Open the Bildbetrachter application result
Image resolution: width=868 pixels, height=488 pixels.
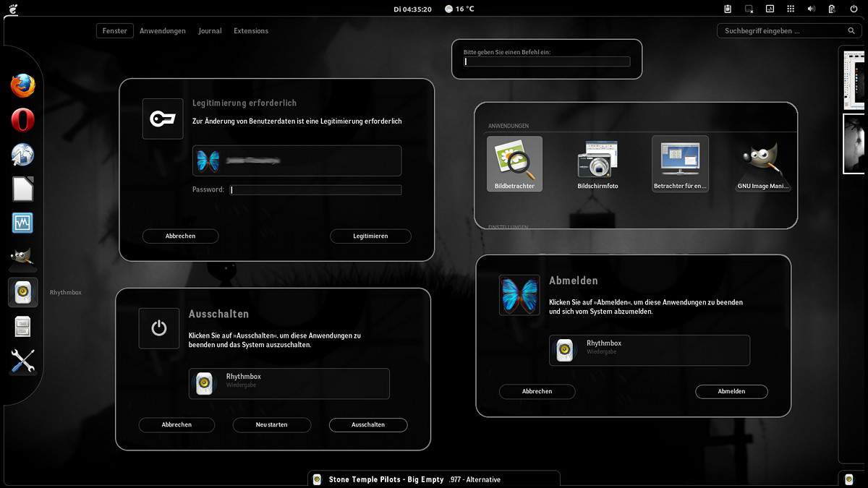coord(514,164)
